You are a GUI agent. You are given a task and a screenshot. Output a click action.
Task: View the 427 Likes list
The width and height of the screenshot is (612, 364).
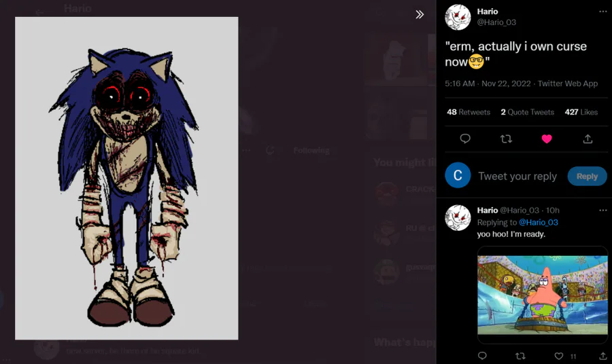coord(581,112)
